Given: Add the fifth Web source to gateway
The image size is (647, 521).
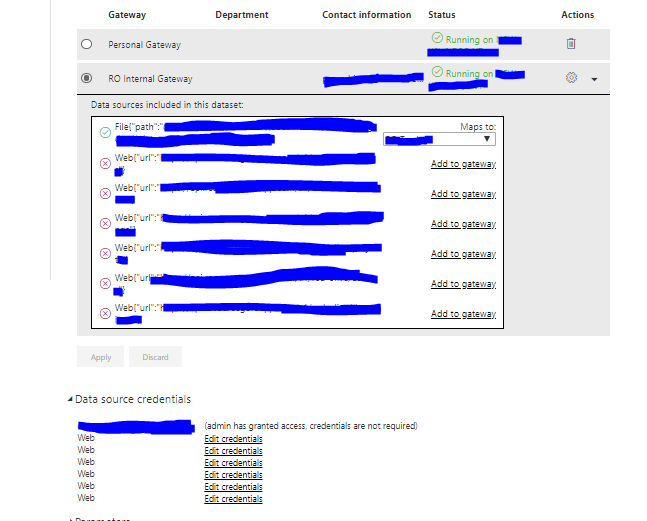Looking at the screenshot, I should [463, 284].
